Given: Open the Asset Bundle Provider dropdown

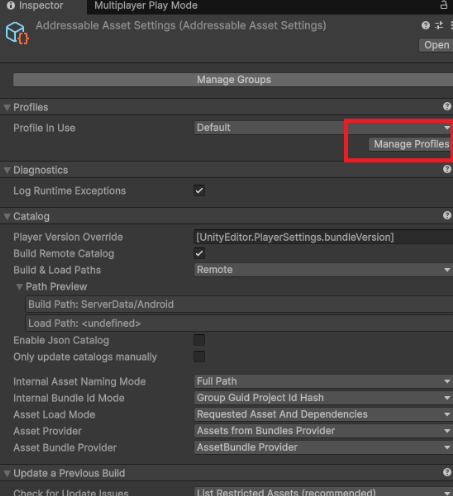Looking at the screenshot, I should click(x=323, y=447).
